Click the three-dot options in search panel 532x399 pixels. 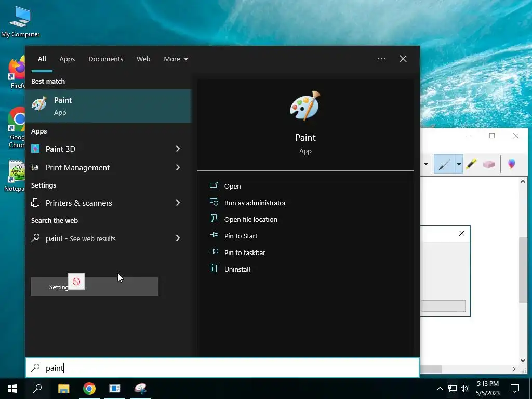click(x=381, y=59)
